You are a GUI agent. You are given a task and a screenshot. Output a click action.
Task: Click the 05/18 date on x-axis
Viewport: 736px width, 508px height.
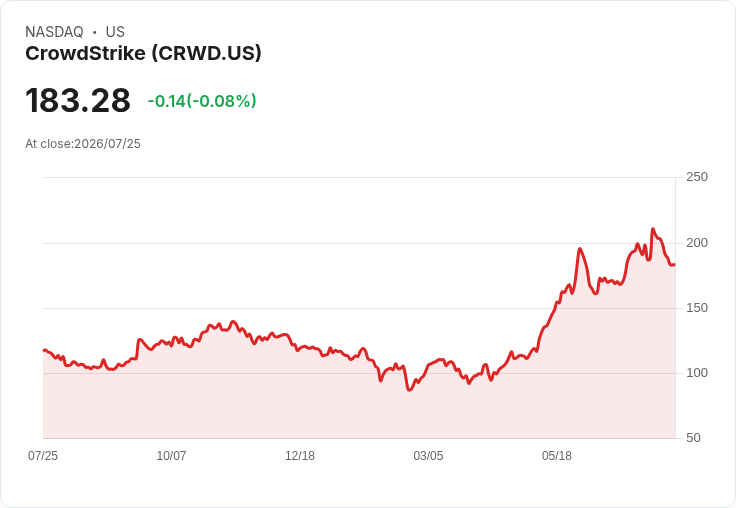coord(557,456)
